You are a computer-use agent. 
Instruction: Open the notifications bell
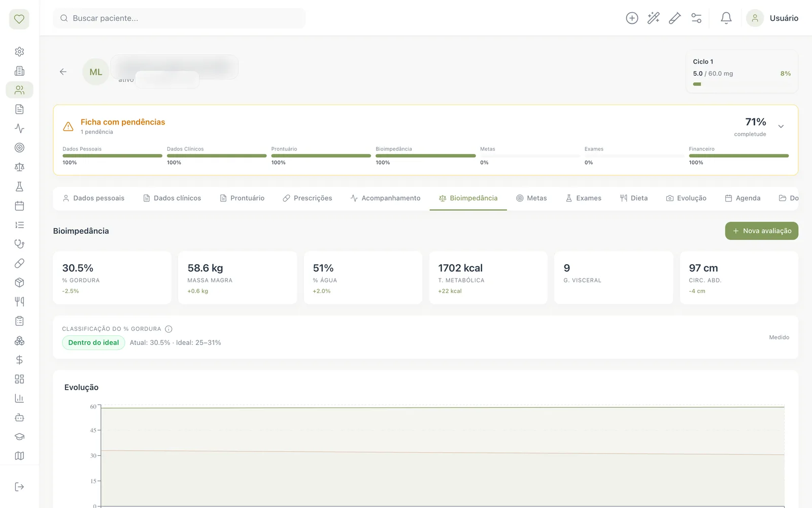(x=726, y=18)
